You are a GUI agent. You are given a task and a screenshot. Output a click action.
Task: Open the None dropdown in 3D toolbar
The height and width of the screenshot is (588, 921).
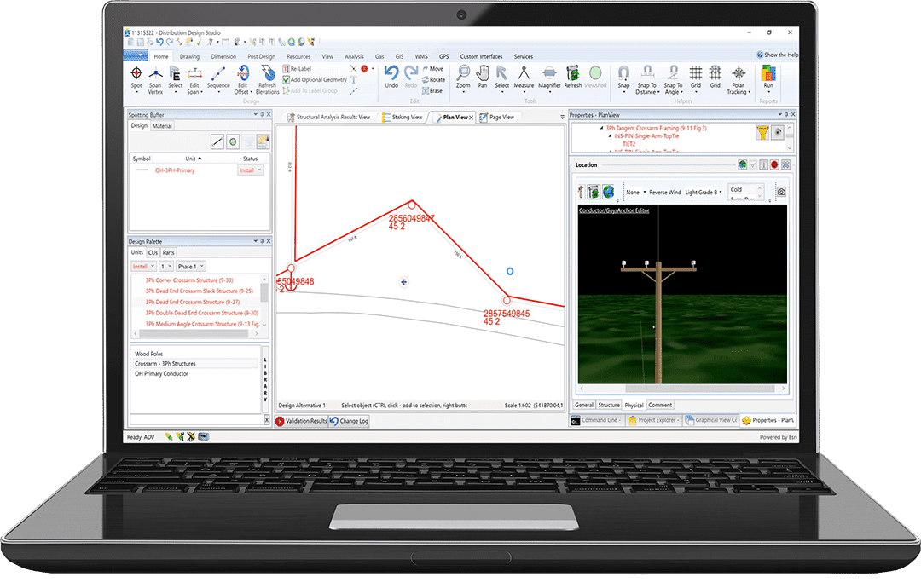[635, 193]
